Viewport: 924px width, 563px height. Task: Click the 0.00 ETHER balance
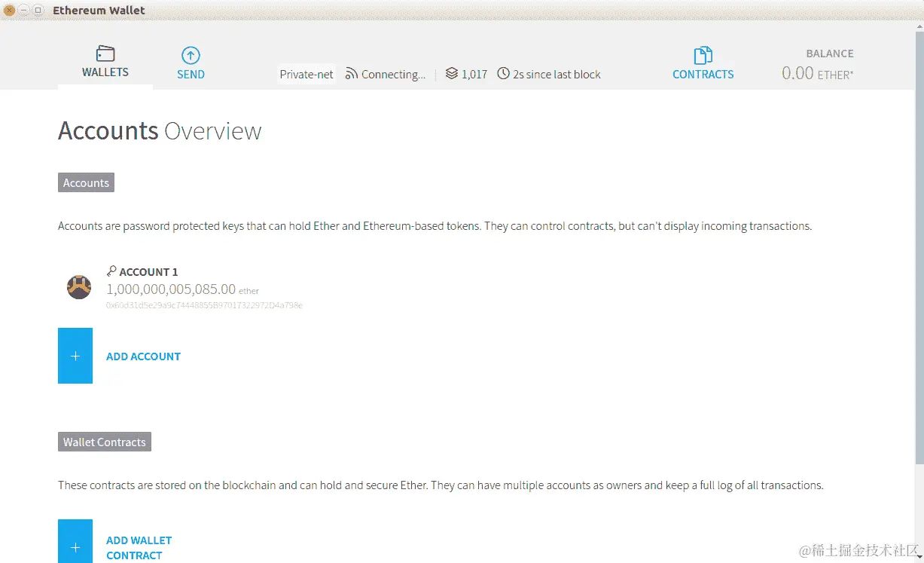click(x=817, y=73)
